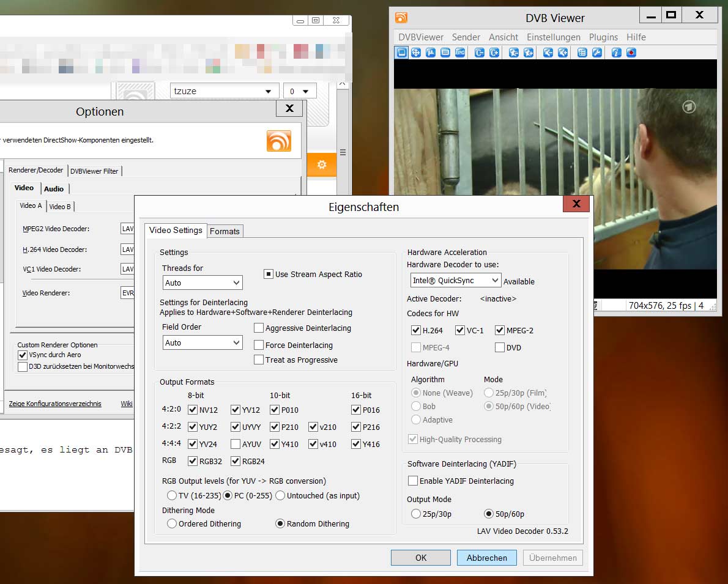Open the Ansicht menu in DVB Viewer
728x584 pixels.
pos(503,37)
